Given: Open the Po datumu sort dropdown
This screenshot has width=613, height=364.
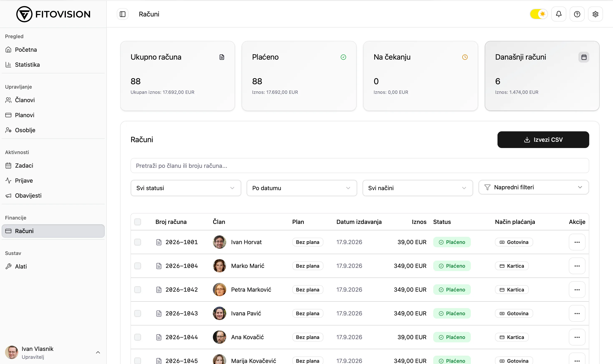Looking at the screenshot, I should tap(302, 188).
